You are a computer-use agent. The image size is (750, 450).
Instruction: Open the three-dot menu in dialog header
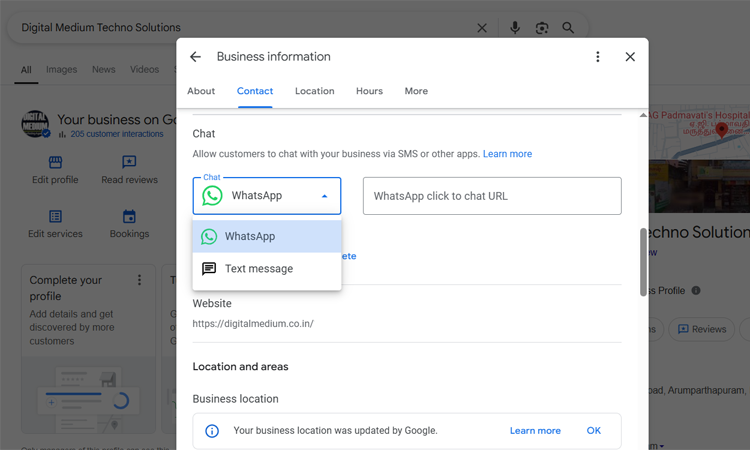click(598, 57)
